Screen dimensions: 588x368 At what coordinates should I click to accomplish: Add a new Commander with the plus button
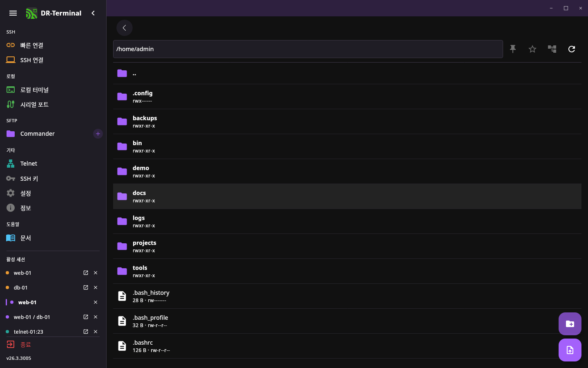pos(98,134)
